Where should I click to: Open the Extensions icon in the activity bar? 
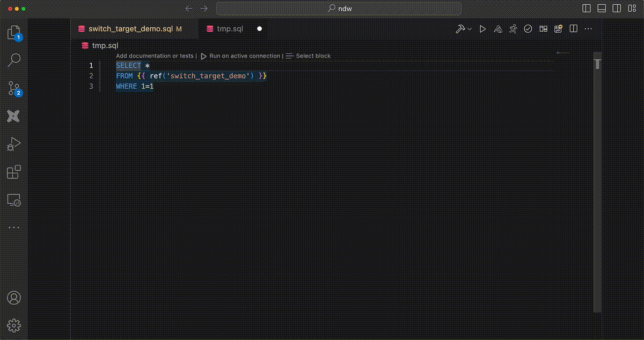(14, 172)
